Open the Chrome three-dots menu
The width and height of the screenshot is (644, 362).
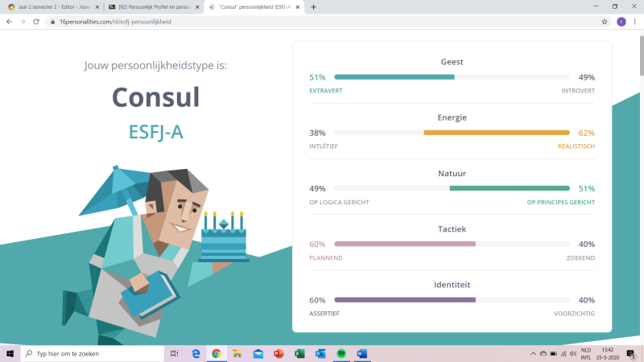pos(634,22)
